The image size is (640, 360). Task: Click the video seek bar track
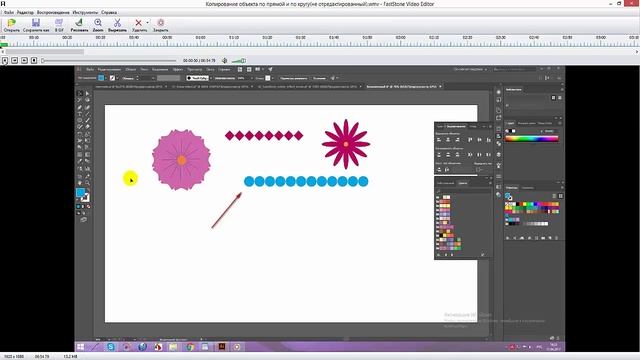109,61
